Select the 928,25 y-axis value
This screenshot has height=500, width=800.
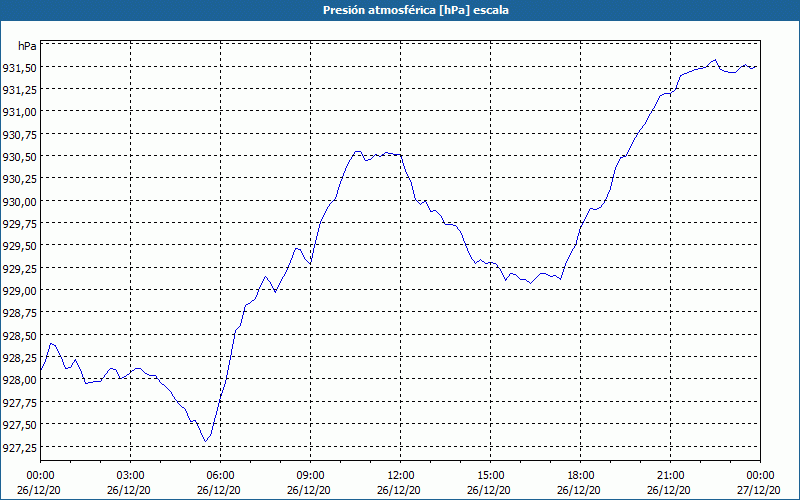(x=19, y=358)
